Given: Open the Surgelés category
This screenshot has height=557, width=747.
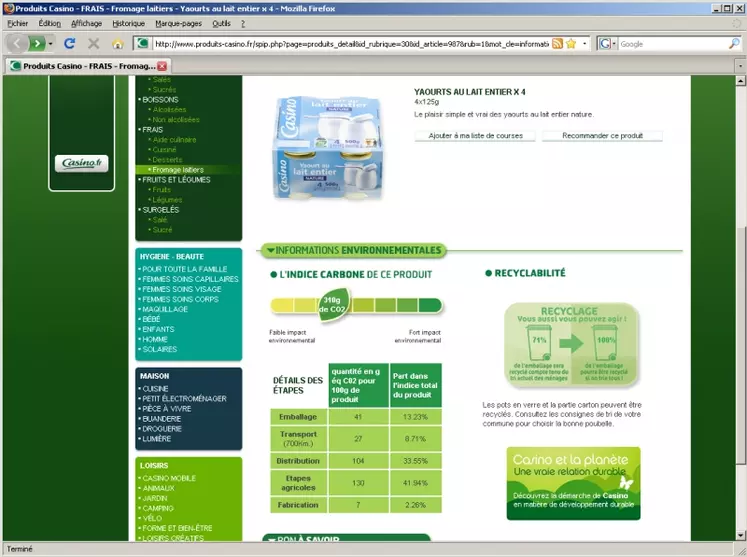Looking at the screenshot, I should point(161,210).
